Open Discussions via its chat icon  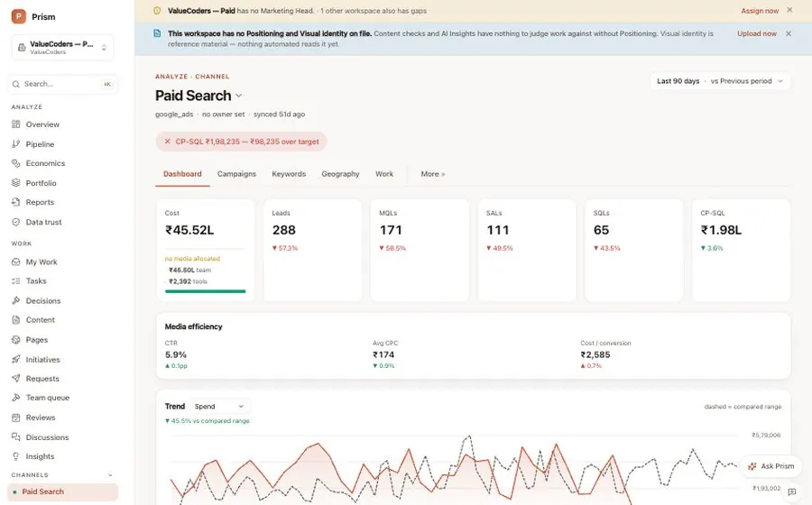tap(16, 437)
